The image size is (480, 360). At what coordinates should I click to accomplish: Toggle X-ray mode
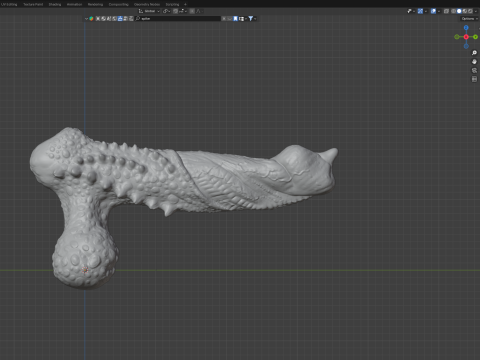(446, 11)
